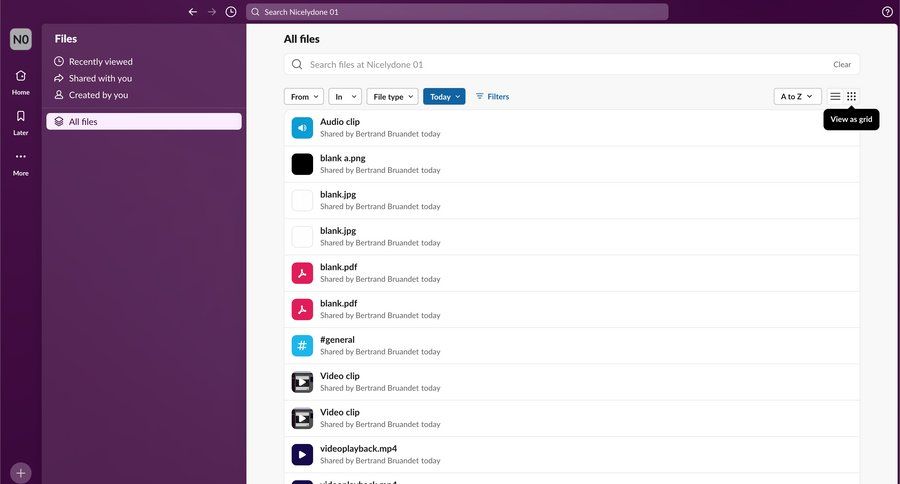Focus Search files at Nicelydone 01 field

[571, 64]
